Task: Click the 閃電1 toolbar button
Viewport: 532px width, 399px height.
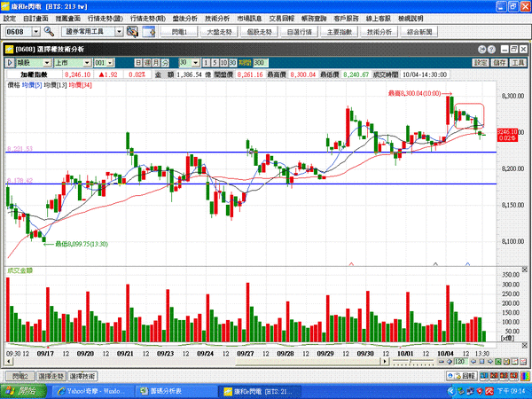Action: coord(179,32)
